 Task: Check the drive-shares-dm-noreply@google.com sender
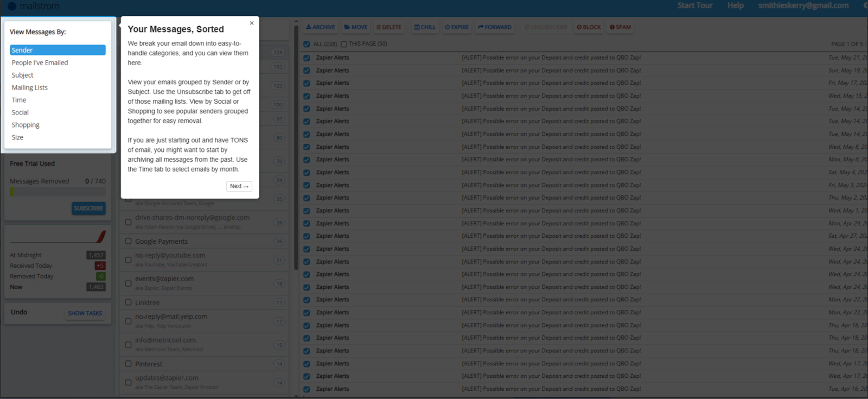point(129,222)
